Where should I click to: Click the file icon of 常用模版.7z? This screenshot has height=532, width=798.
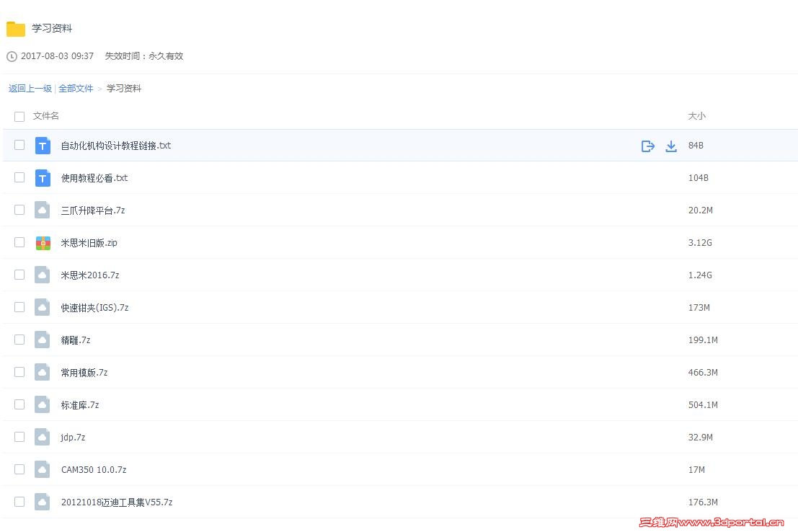tap(43, 372)
